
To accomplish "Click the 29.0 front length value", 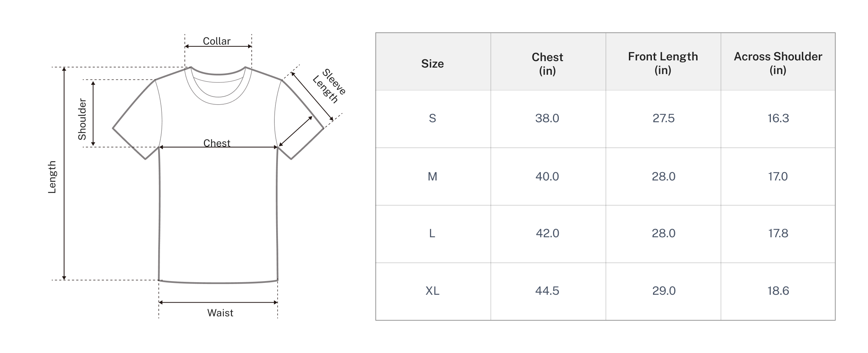I will click(x=664, y=291).
